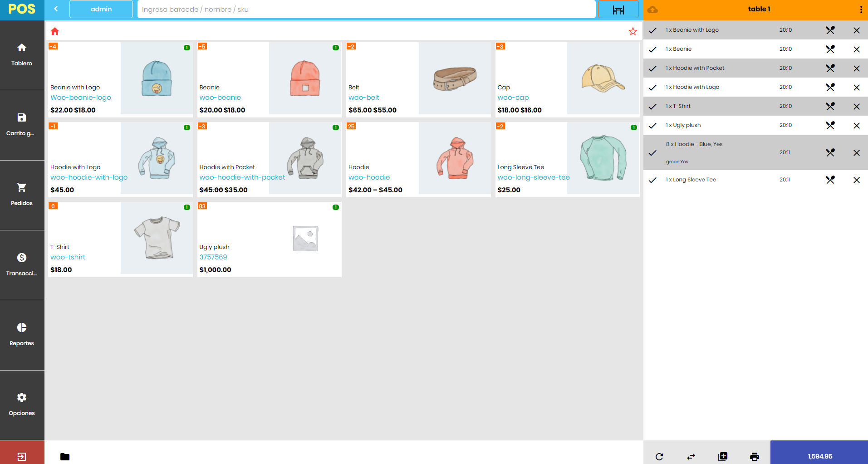Remove 1 x Beanie from cart
This screenshot has width=868, height=464.
[857, 49]
